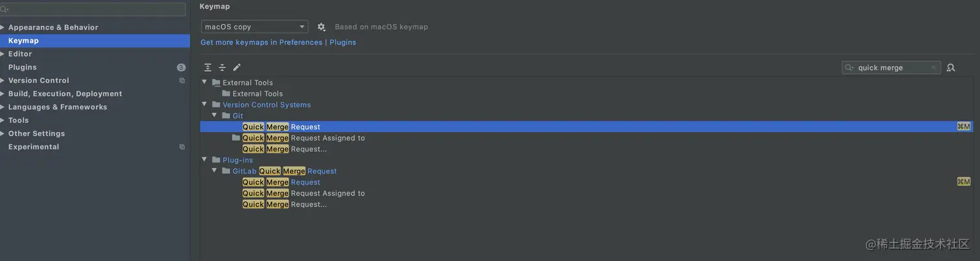980x261 pixels.
Task: Click the pencil Edit Shortcut icon
Action: [x=237, y=67]
